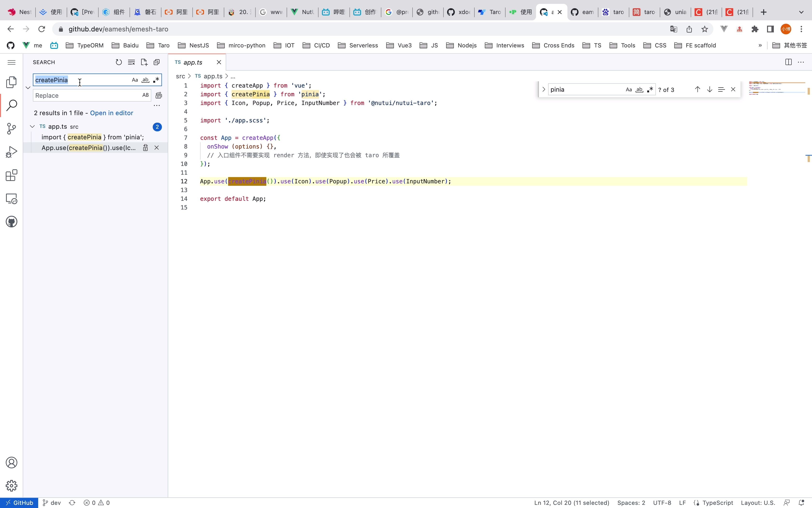
Task: Open the GitHub view in activity bar
Action: point(11,222)
